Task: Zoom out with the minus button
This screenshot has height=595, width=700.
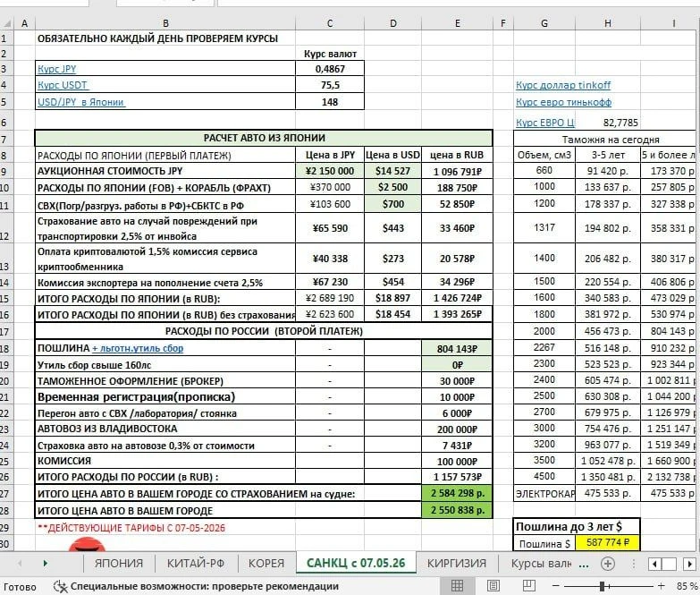Action: [x=556, y=586]
